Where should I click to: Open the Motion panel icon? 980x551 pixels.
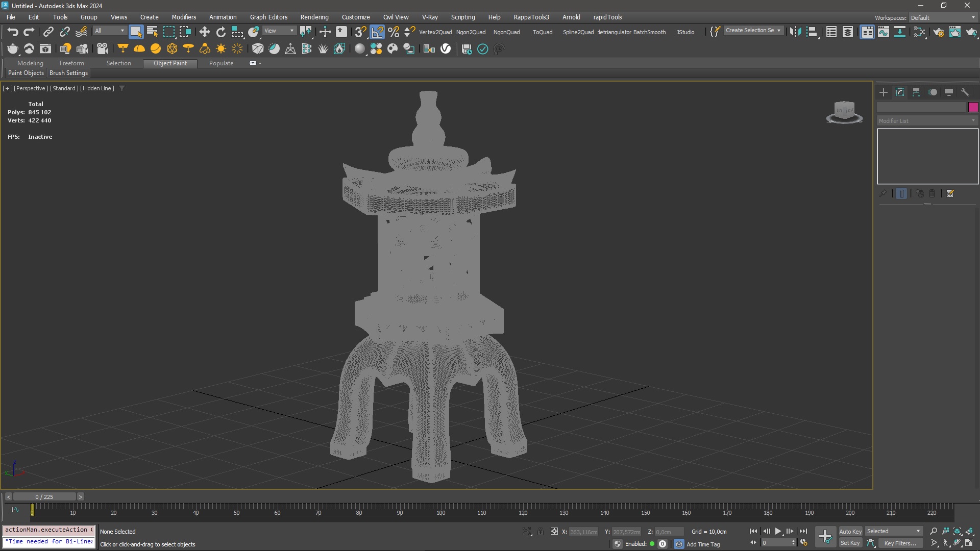pos(933,92)
